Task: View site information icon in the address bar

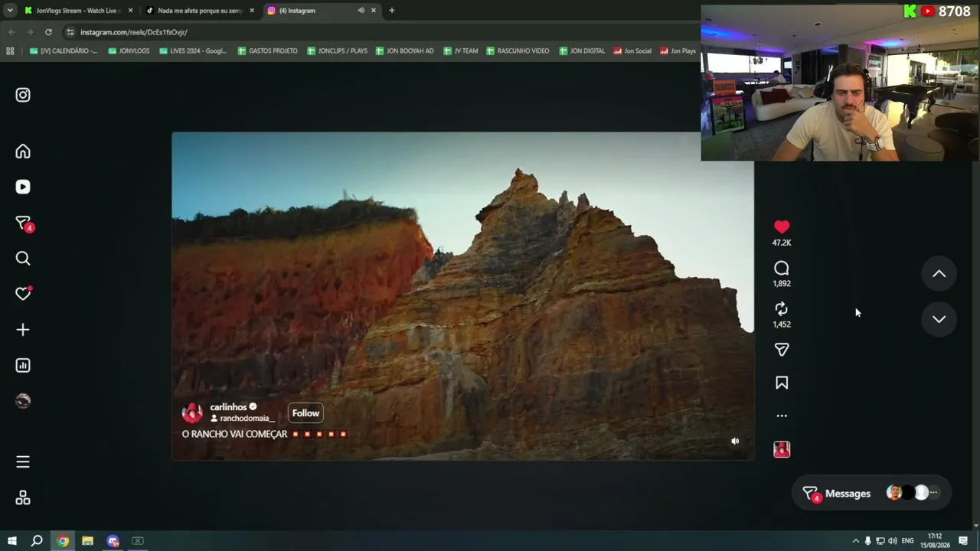Action: (70, 32)
